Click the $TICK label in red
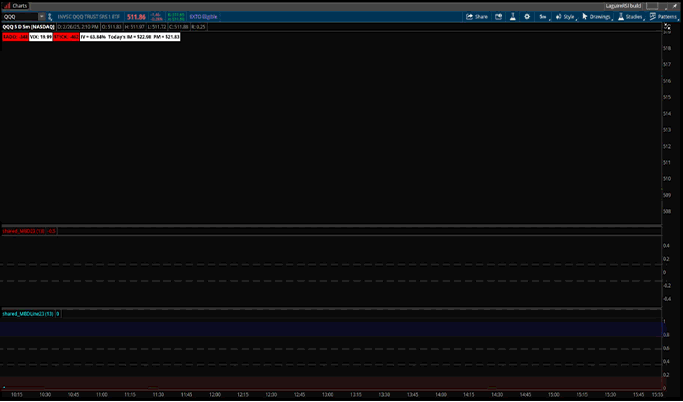 point(66,37)
